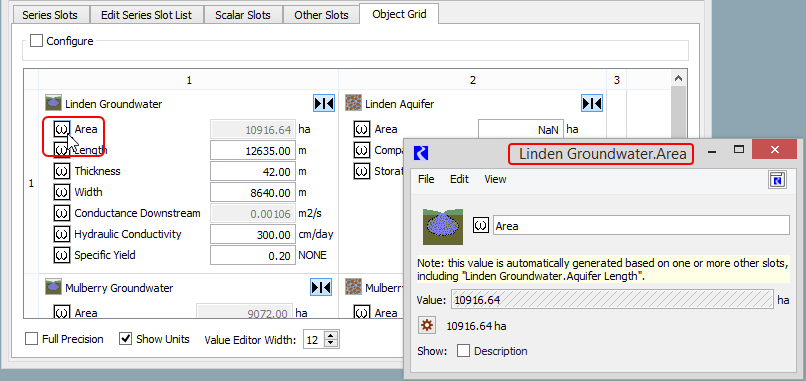The height and width of the screenshot is (381, 806).
Task: Click the grid scrollbar up arrow
Action: [x=678, y=79]
